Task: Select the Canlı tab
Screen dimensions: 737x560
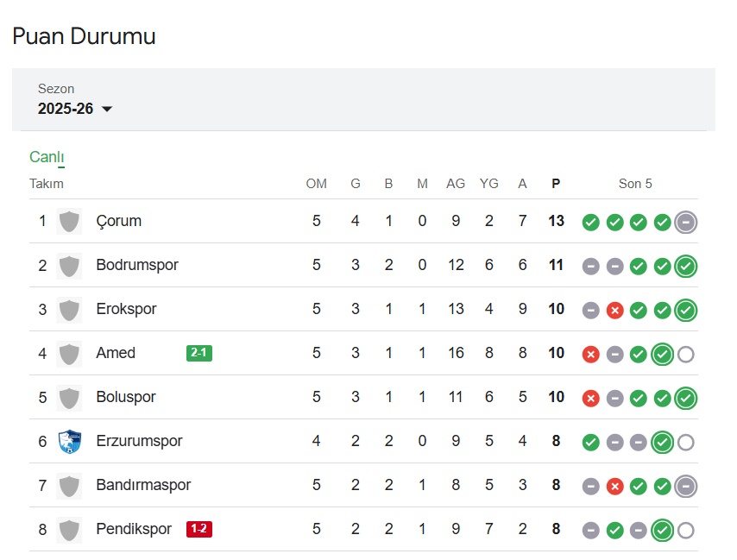Action: click(47, 157)
